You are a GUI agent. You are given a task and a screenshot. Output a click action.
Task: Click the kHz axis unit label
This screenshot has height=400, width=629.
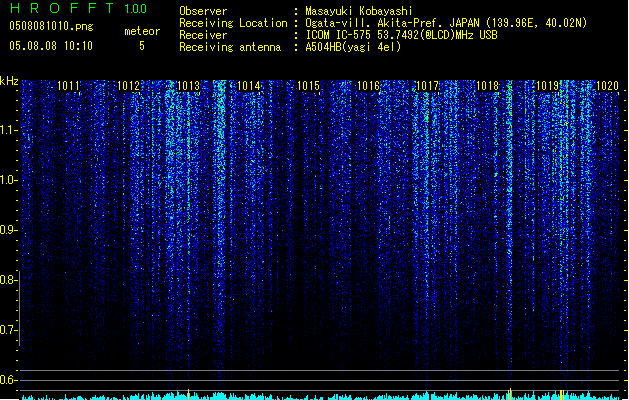pos(9,81)
